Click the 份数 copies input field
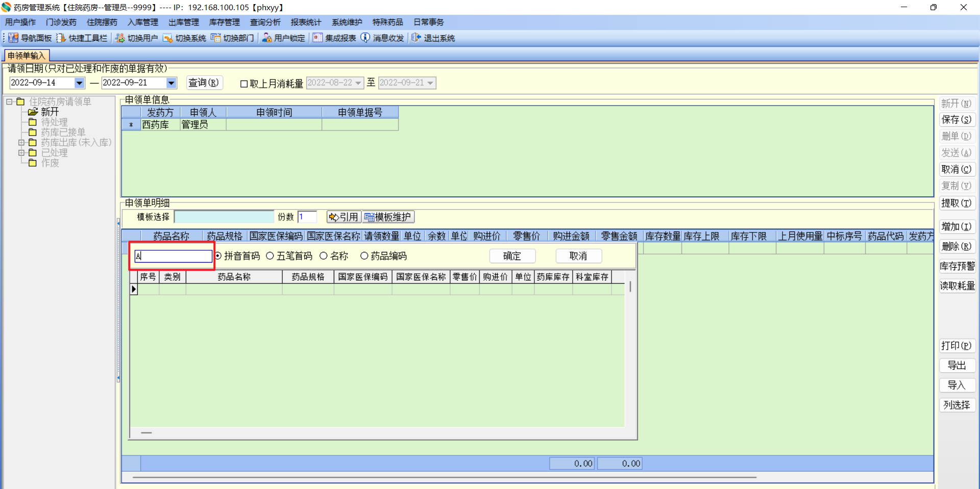Image resolution: width=980 pixels, height=489 pixels. tap(307, 217)
